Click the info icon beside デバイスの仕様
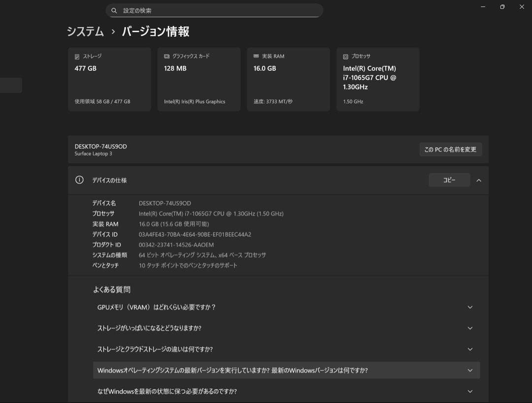Viewport: 532px width, 403px height. [x=79, y=180]
